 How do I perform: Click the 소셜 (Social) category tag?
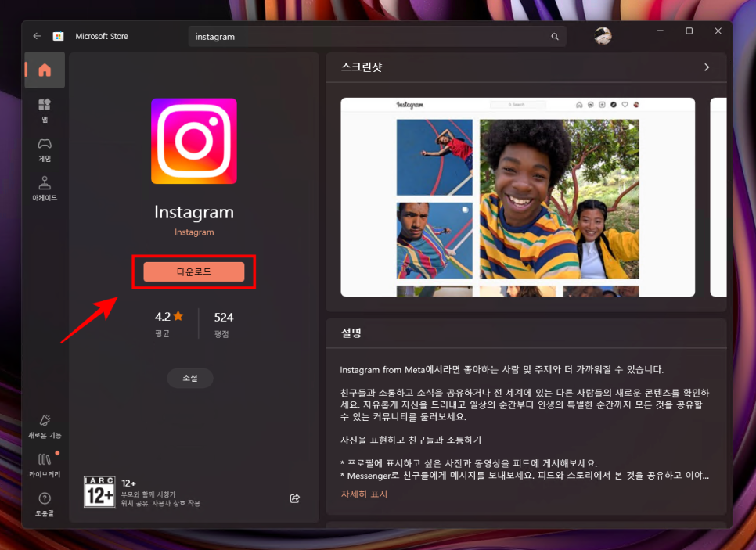coord(190,379)
